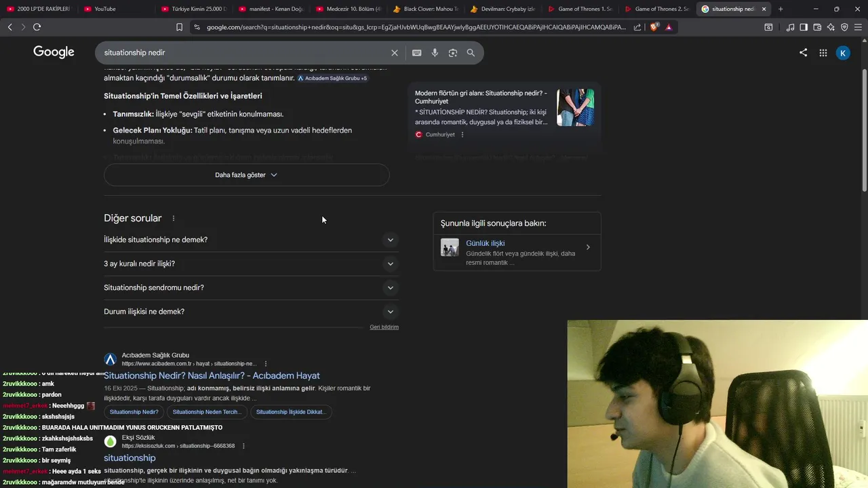This screenshot has height=488, width=868.
Task: Expand 'İlişkide situationship ne demek?' question
Action: click(251, 240)
